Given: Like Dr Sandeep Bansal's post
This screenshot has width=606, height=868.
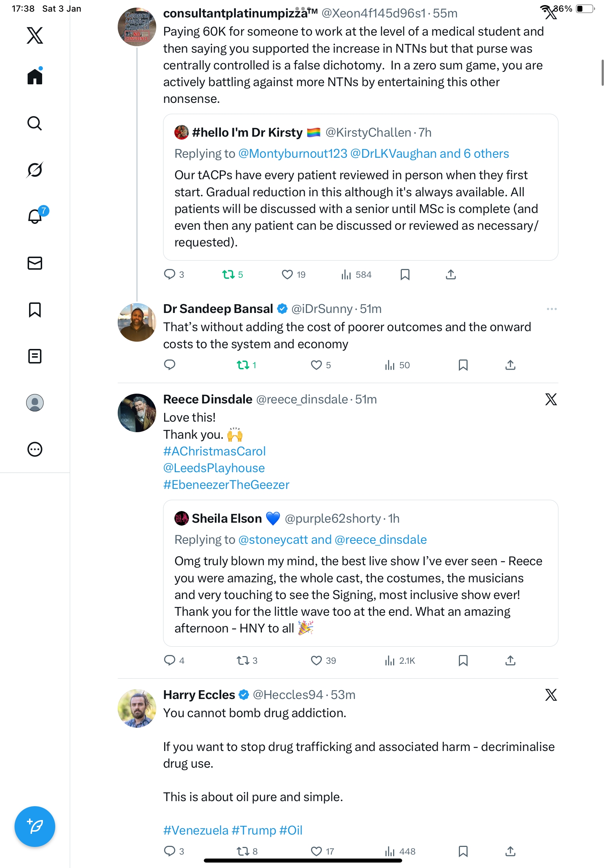Looking at the screenshot, I should [x=320, y=365].
